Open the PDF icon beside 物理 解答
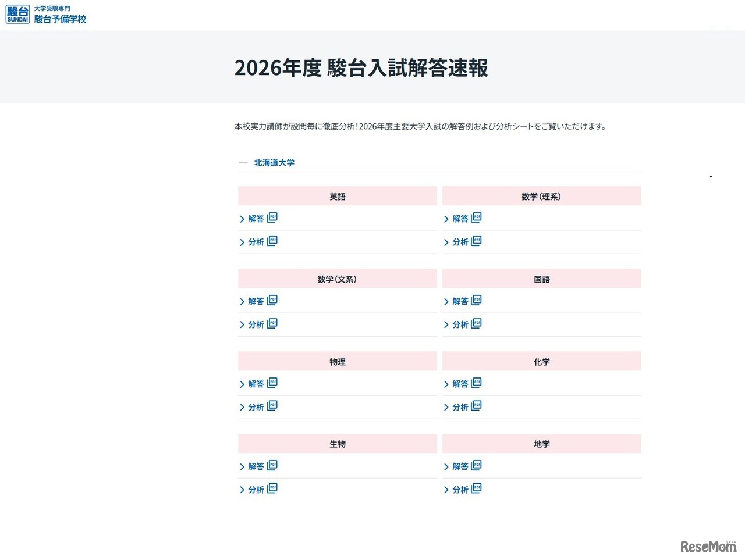 273,383
